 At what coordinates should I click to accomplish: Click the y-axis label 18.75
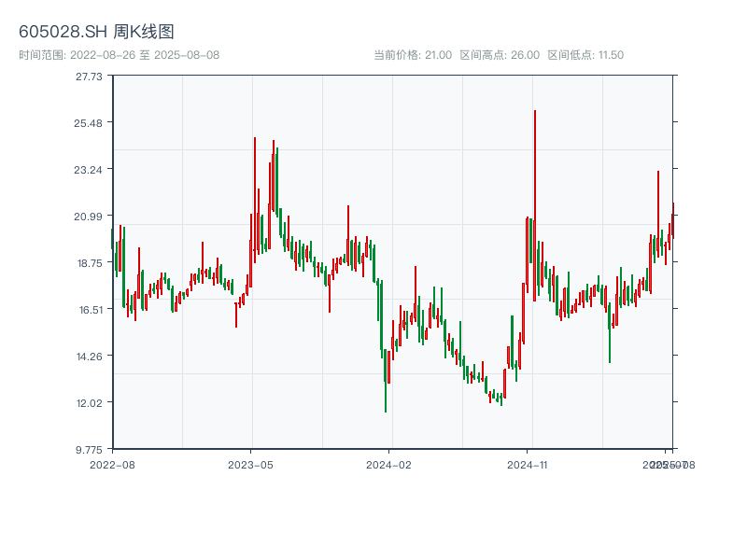[x=90, y=263]
